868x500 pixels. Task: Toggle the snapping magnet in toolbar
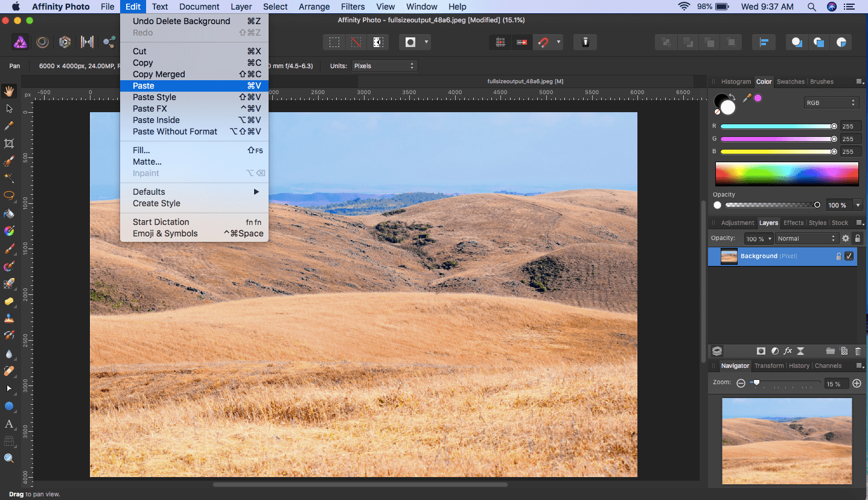(x=543, y=42)
